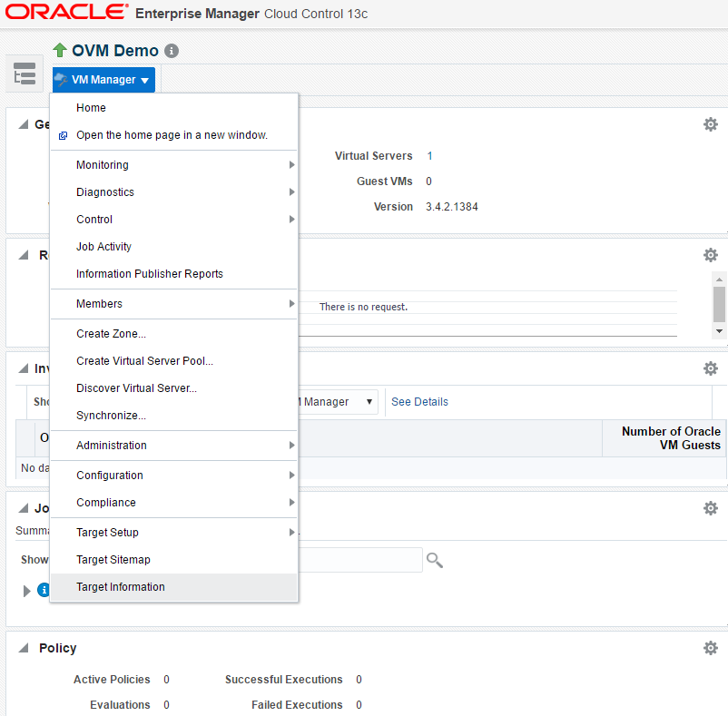Click the Number of Oracle VM Guests column header
728x716 pixels.
pyautogui.click(x=664, y=438)
